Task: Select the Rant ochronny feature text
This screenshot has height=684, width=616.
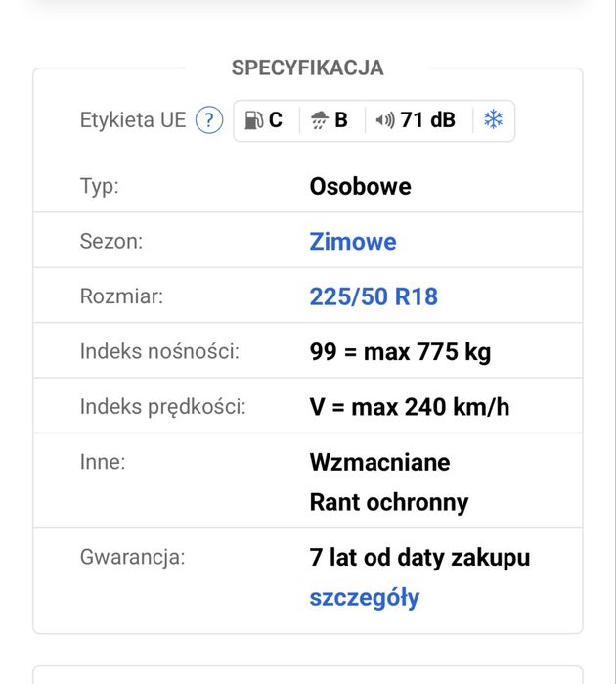Action: 388,502
